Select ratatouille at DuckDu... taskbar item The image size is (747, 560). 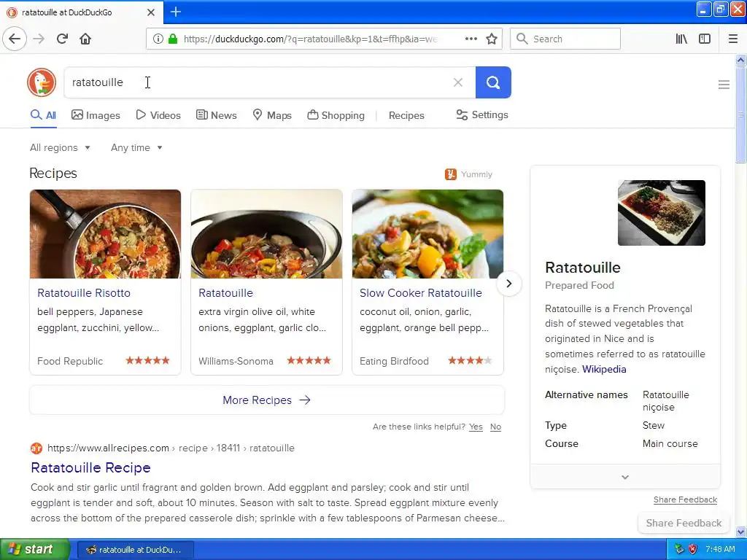pyautogui.click(x=135, y=550)
